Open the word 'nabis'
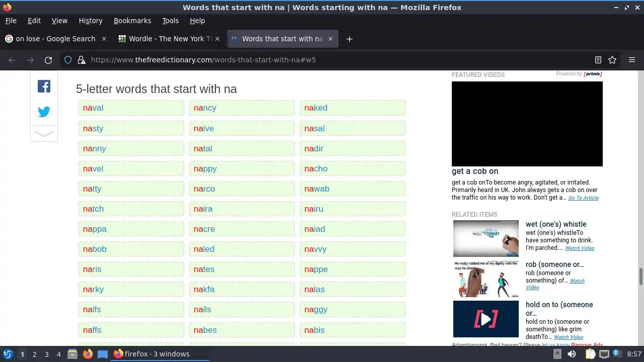 point(314,330)
